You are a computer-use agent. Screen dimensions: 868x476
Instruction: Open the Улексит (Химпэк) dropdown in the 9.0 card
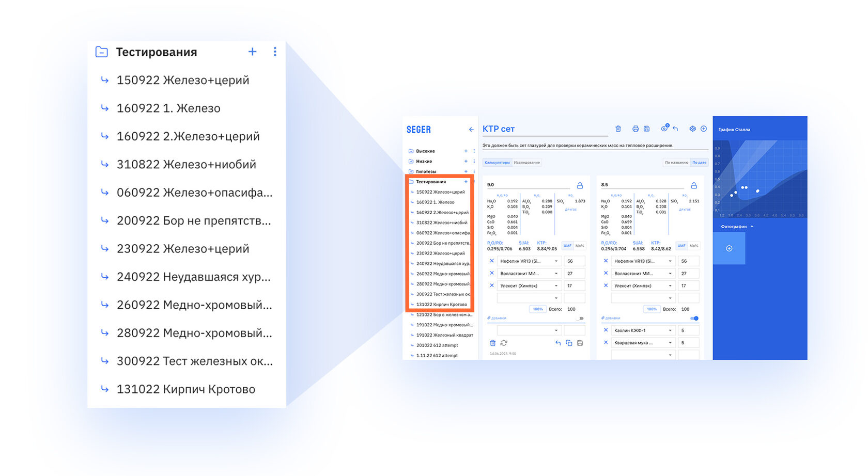529,285
